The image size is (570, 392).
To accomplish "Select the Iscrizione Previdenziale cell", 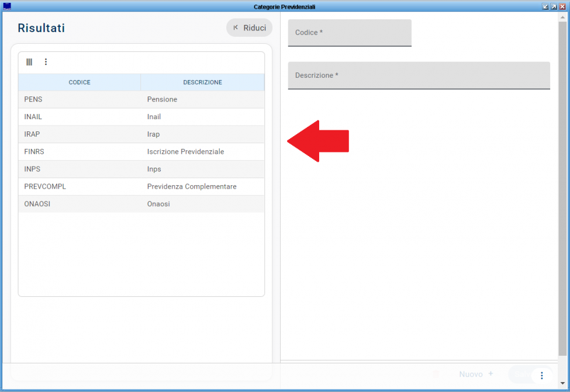I will [x=202, y=152].
